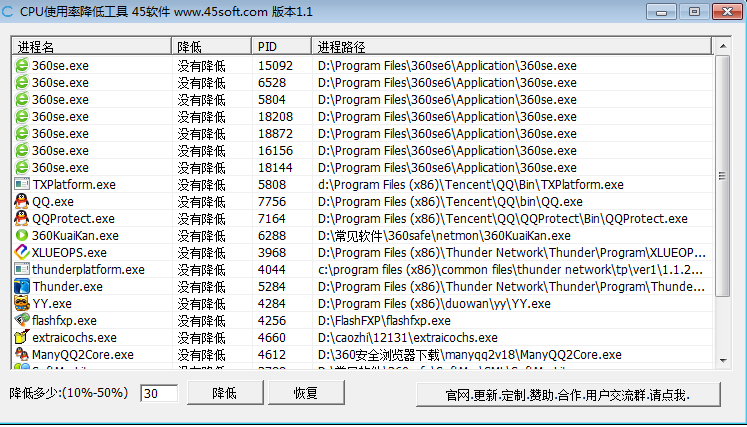Click the extraicochs.exe yellow icon
747x427 pixels.
[21, 337]
